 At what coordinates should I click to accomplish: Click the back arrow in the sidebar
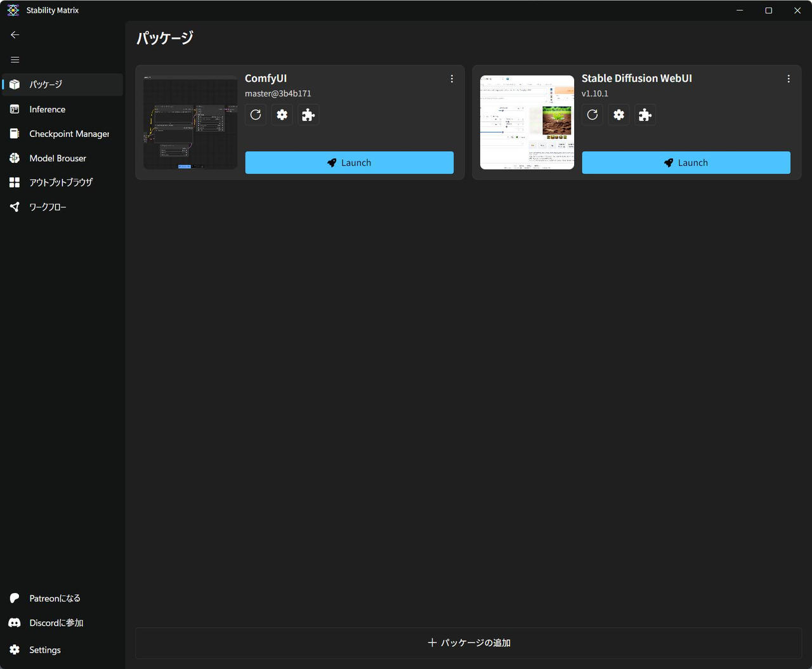tap(15, 35)
